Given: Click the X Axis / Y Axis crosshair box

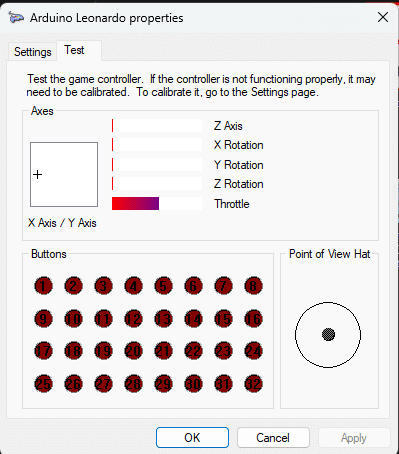Looking at the screenshot, I should tap(64, 175).
